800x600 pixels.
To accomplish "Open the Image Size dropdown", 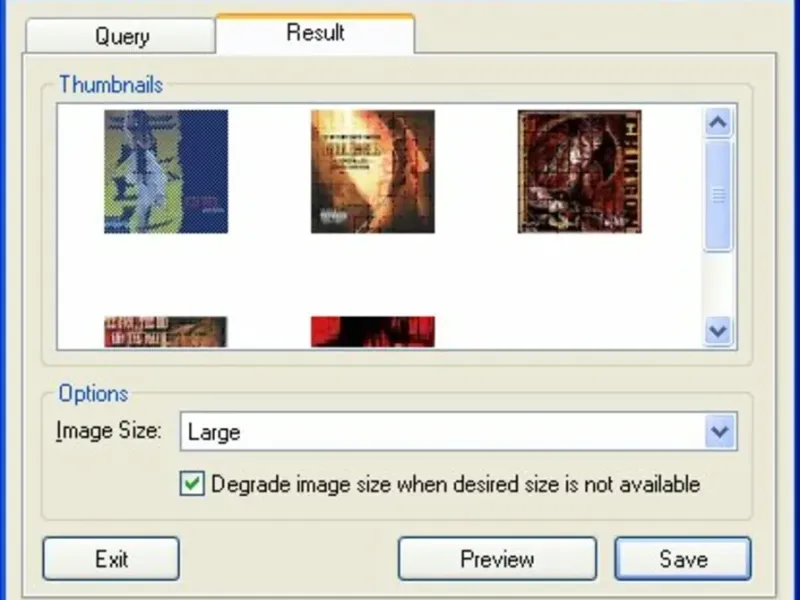I will (458, 432).
